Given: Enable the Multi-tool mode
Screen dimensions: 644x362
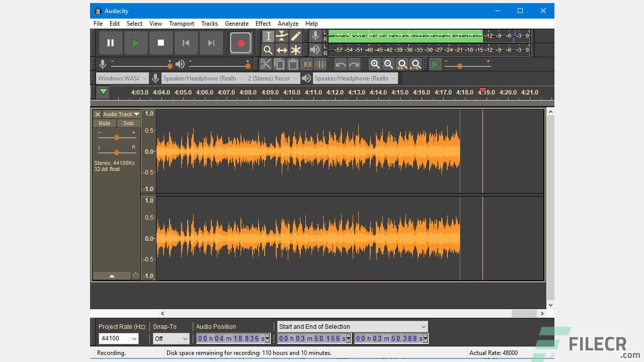Looking at the screenshot, I should coord(296,50).
